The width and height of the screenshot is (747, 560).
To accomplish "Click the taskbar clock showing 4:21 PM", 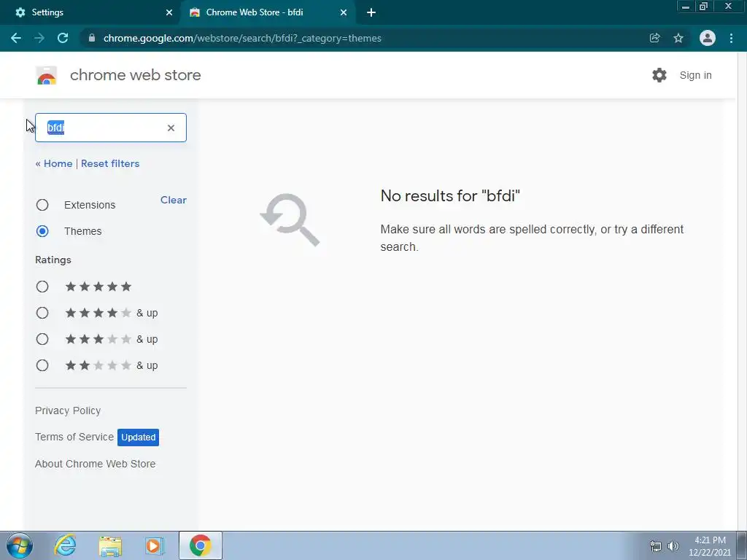I will click(x=710, y=546).
